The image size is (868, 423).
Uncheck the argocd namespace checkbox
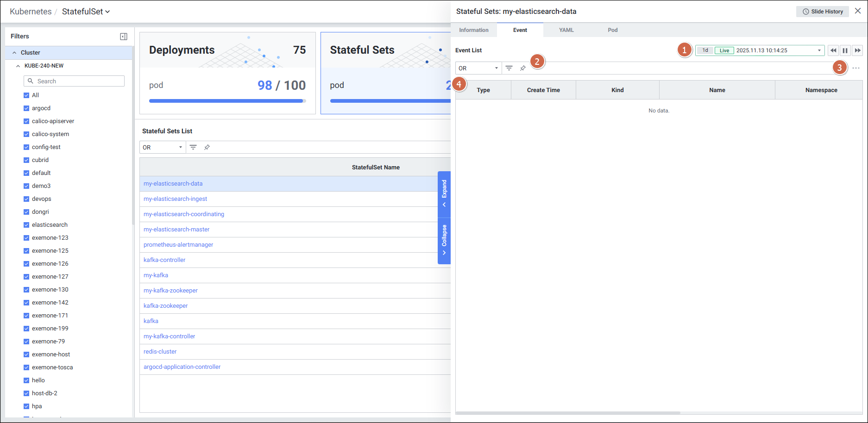point(26,108)
